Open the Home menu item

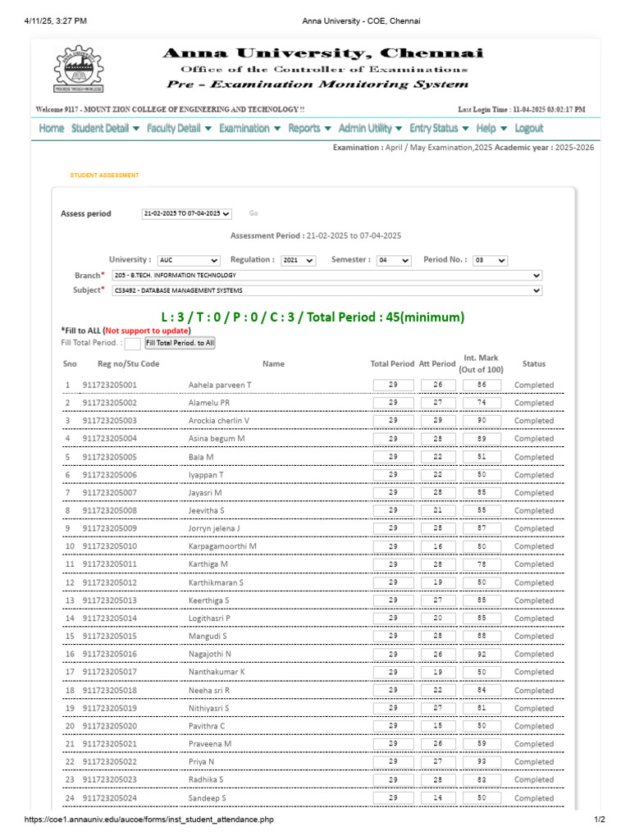[52, 129]
